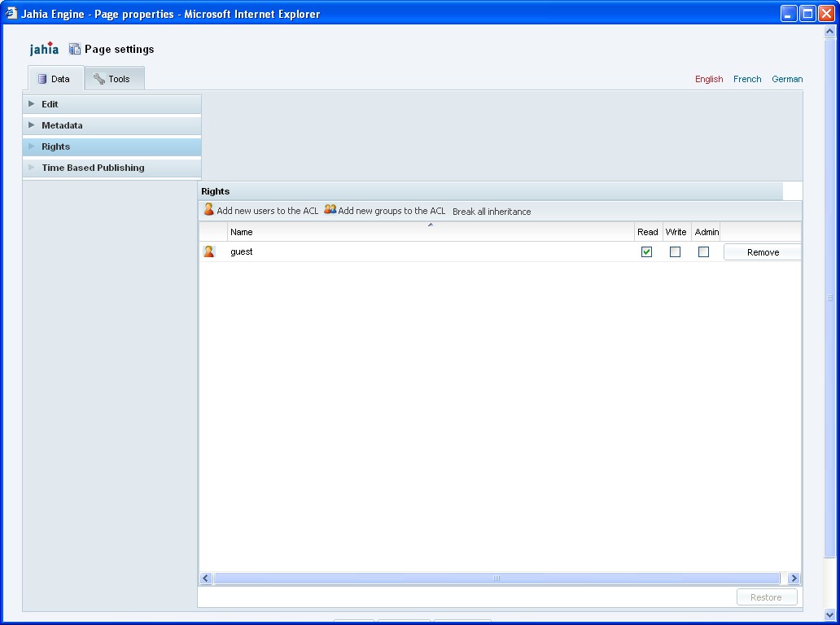Click the left arrow of horizontal scrollbar
Image resolution: width=840 pixels, height=625 pixels.
pos(206,579)
